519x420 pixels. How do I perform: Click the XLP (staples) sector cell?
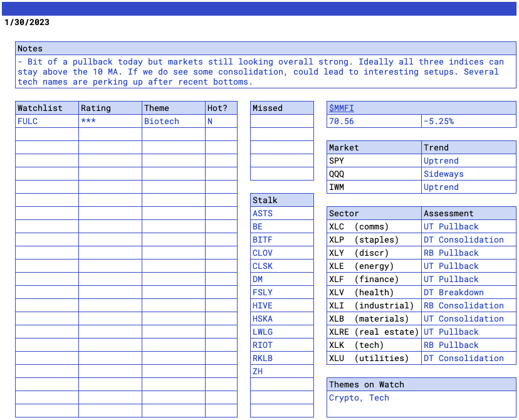374,239
